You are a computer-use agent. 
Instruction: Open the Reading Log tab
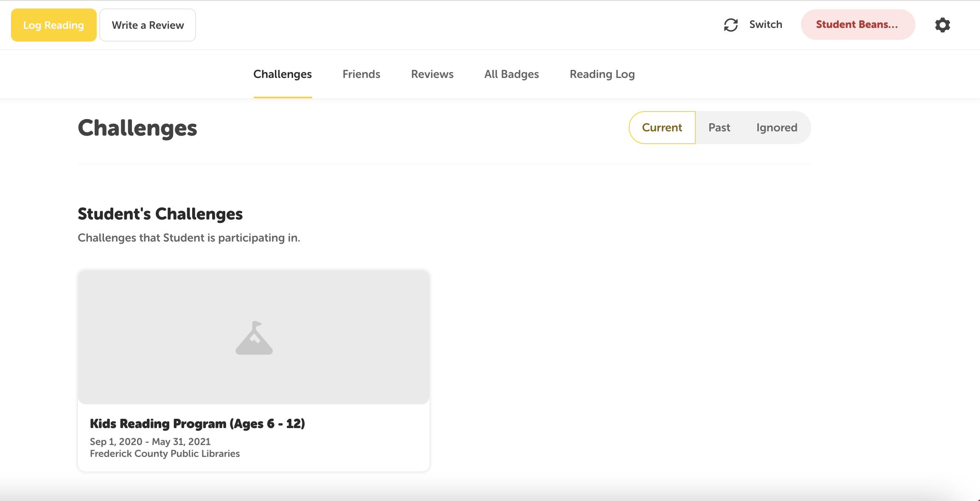(x=602, y=74)
